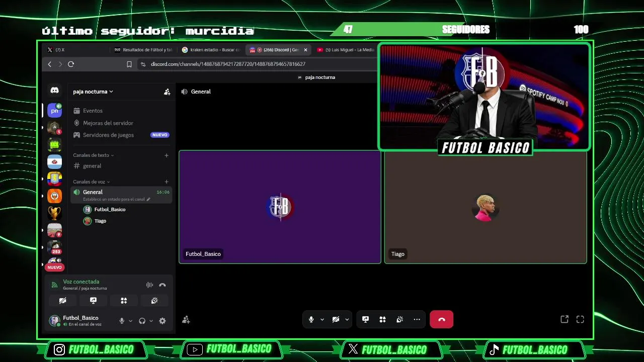
Task: Invite members icon beside server name
Action: (x=167, y=92)
